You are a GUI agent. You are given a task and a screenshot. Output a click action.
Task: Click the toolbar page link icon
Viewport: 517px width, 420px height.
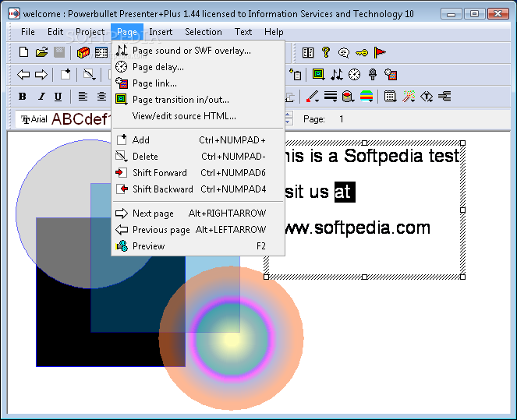click(391, 75)
